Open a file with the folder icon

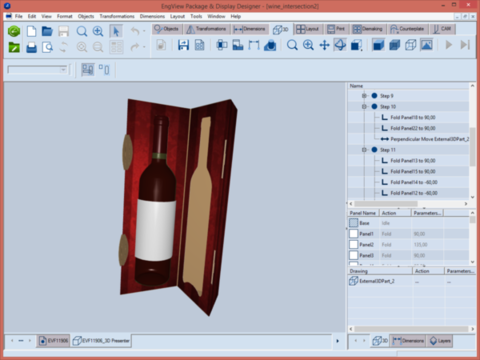click(x=47, y=31)
